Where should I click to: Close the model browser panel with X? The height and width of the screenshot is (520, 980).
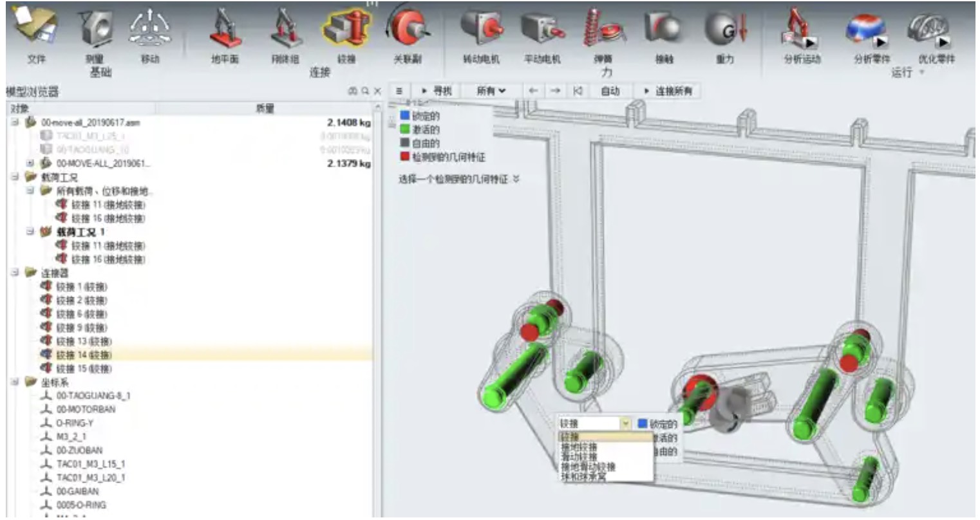(x=377, y=91)
